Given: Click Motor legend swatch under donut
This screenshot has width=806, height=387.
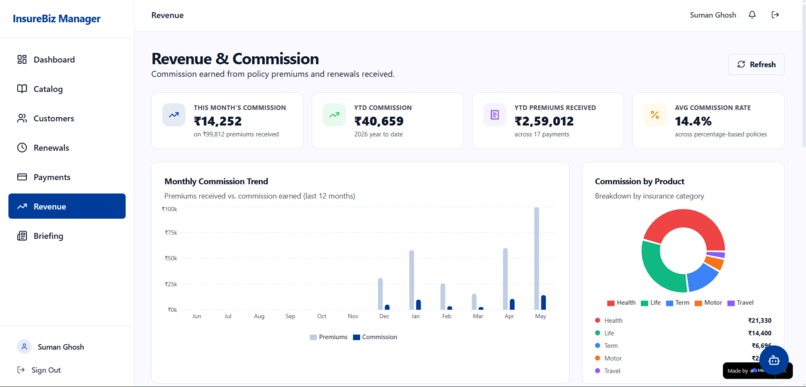Looking at the screenshot, I should pyautogui.click(x=698, y=303).
